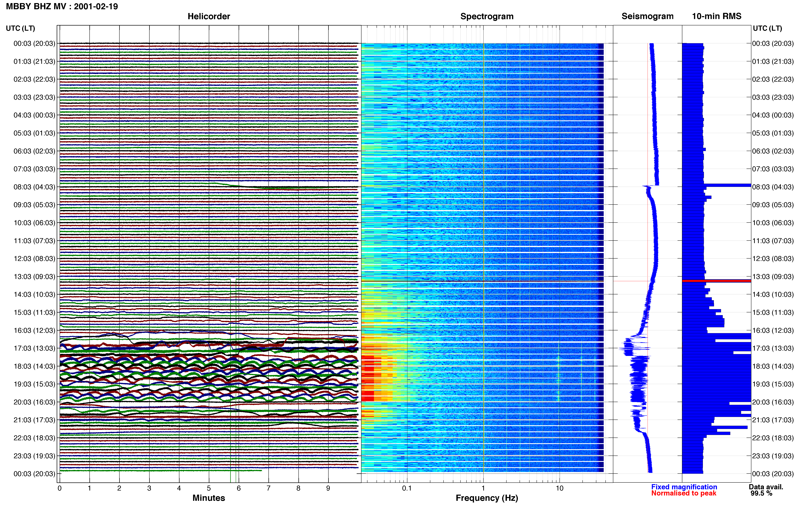Click the right axis label '14:03 (10:03)'

pyautogui.click(x=773, y=294)
